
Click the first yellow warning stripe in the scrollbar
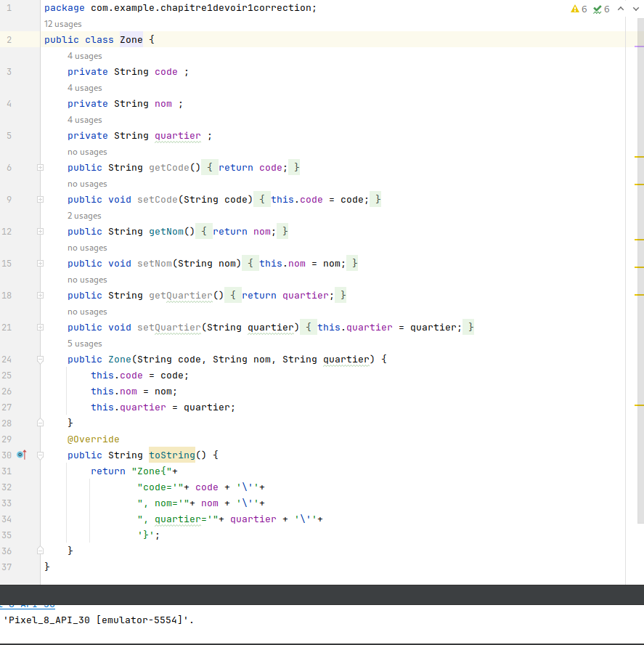click(x=639, y=156)
